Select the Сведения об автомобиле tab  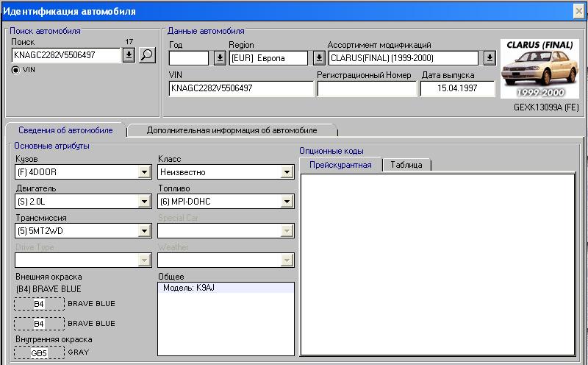point(65,130)
